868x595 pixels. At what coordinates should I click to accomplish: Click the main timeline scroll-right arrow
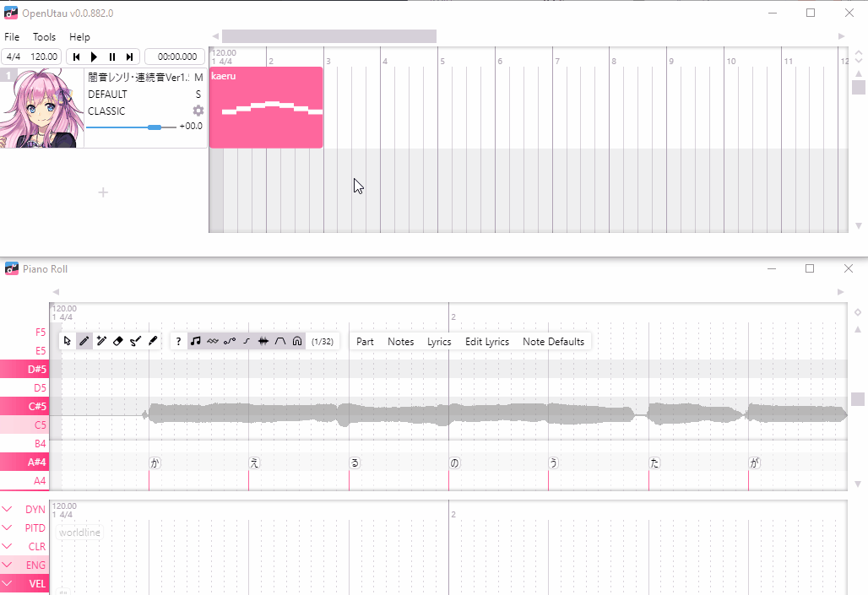click(842, 36)
